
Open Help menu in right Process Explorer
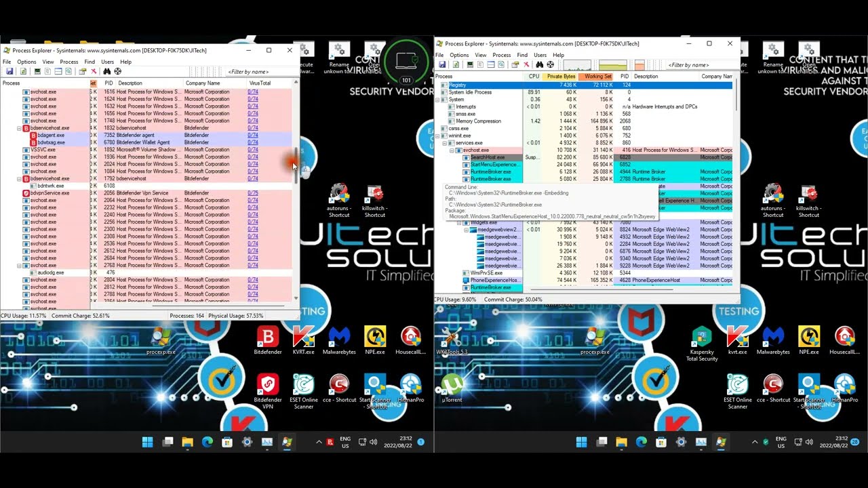pyautogui.click(x=558, y=55)
